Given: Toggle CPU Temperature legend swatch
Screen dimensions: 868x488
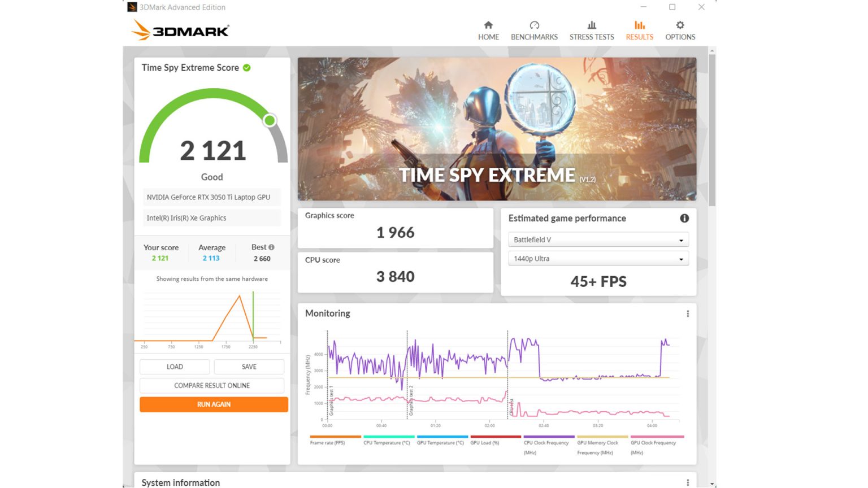Looking at the screenshot, I should tap(389, 437).
